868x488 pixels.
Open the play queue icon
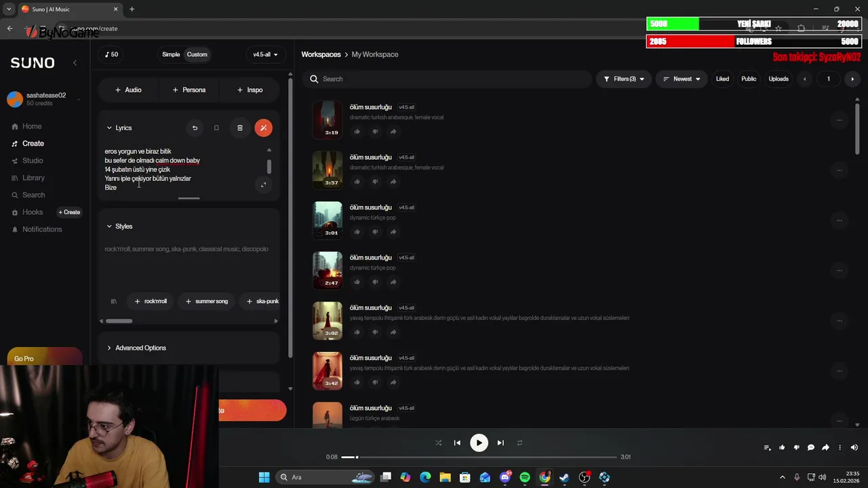(767, 447)
